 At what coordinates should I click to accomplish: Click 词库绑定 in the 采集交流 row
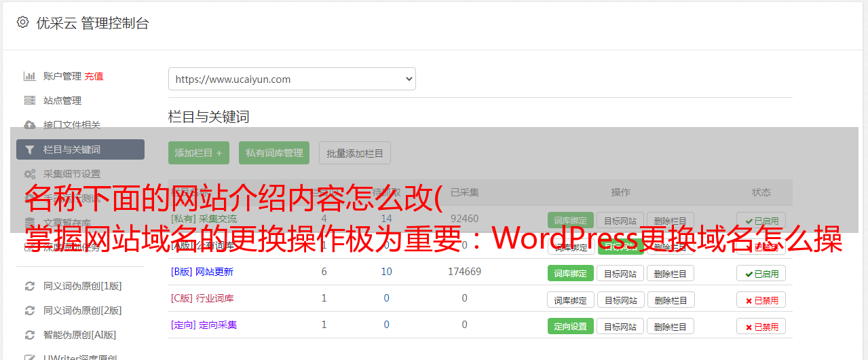click(571, 221)
